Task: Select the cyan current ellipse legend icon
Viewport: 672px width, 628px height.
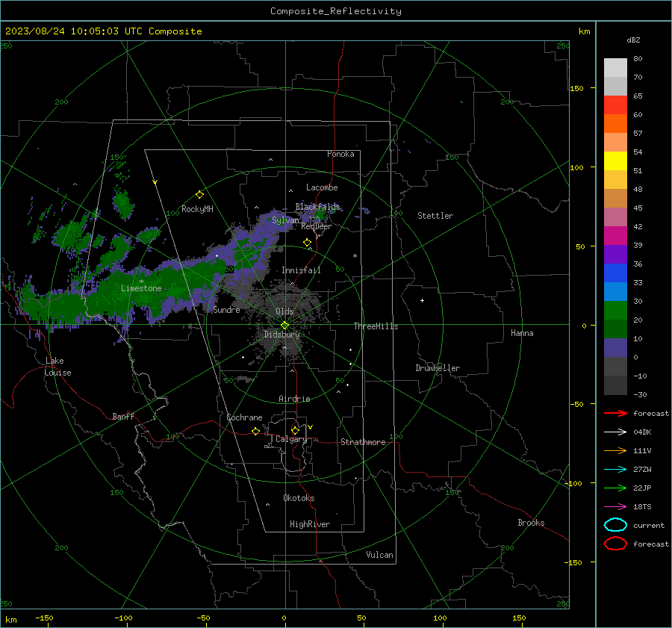Action: point(615,525)
